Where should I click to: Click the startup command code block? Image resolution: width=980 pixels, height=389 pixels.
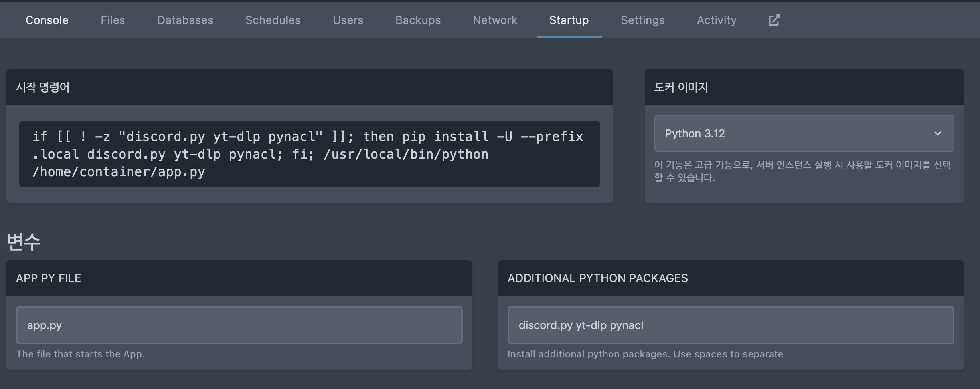coord(309,154)
